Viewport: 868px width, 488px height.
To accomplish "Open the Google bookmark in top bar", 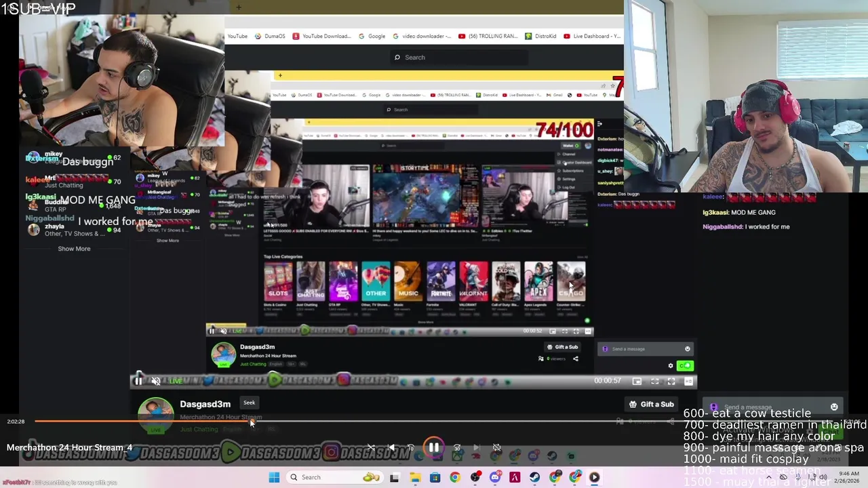I will pyautogui.click(x=372, y=36).
